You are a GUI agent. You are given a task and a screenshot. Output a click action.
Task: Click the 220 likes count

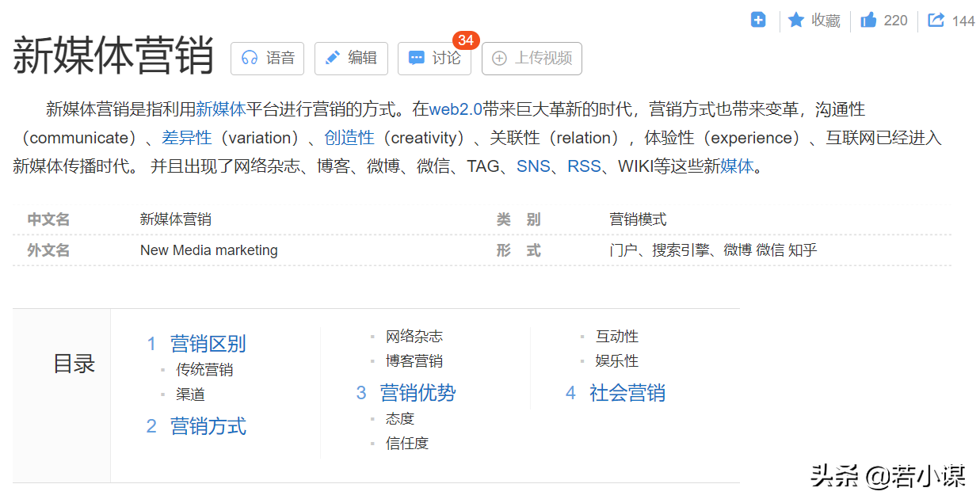[x=895, y=21]
